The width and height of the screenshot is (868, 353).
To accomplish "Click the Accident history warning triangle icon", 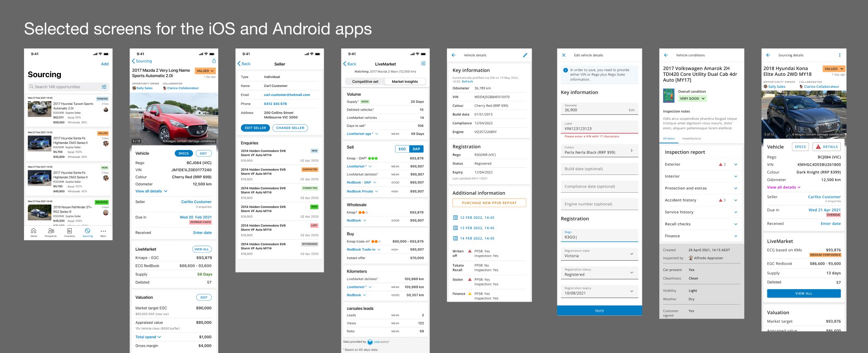I will [721, 200].
